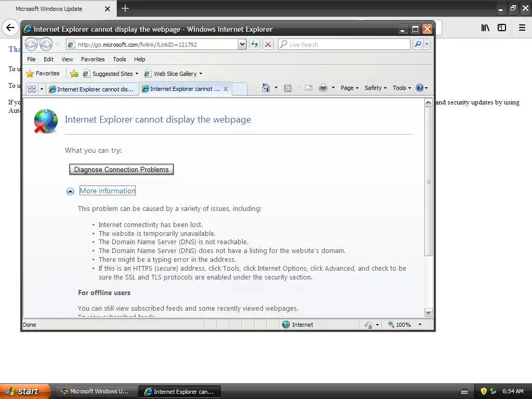Click the red Stop loading icon
The width and height of the screenshot is (532, 399).
click(268, 44)
